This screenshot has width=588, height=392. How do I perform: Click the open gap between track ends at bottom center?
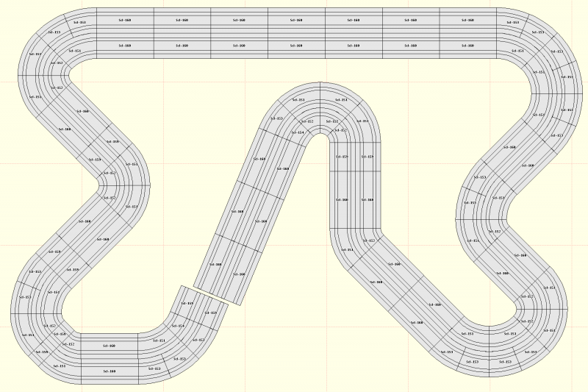[x=209, y=295]
